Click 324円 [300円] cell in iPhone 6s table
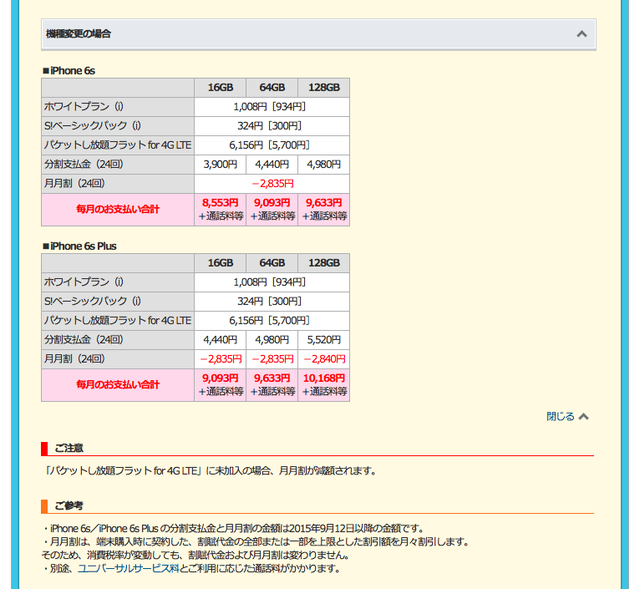Image resolution: width=640 pixels, height=589 pixels. [272, 126]
